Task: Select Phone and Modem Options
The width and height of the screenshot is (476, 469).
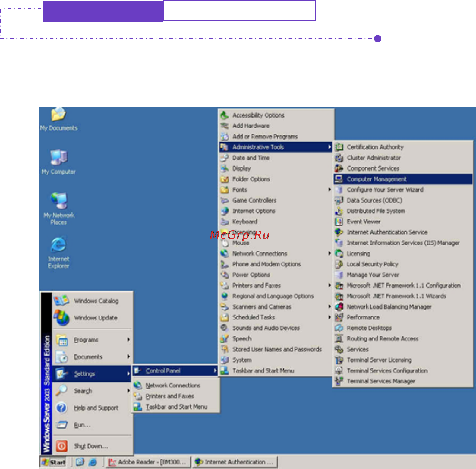Action: pyautogui.click(x=276, y=264)
